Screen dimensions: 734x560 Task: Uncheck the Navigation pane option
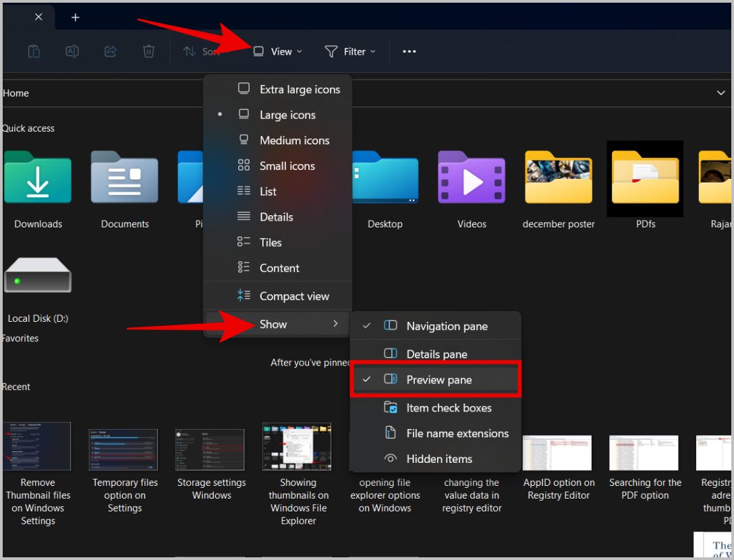pyautogui.click(x=447, y=326)
